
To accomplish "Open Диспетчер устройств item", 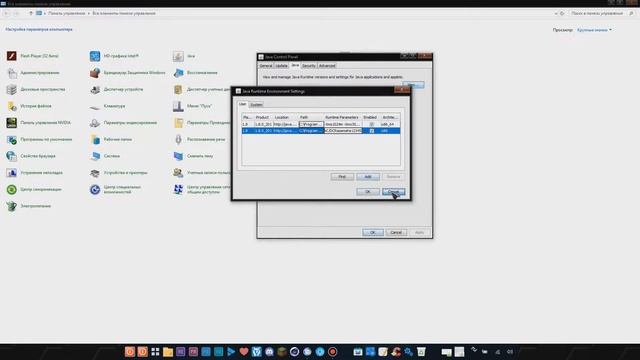I will [116, 89].
